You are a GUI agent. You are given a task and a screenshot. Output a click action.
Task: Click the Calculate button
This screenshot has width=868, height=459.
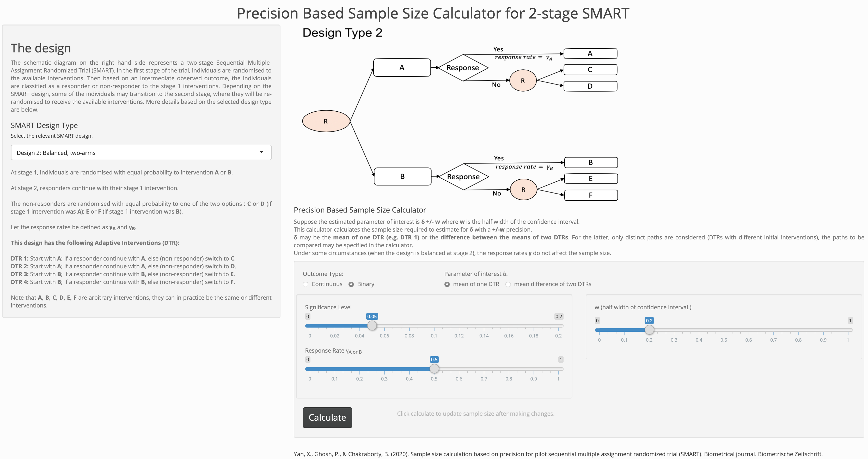click(x=327, y=417)
